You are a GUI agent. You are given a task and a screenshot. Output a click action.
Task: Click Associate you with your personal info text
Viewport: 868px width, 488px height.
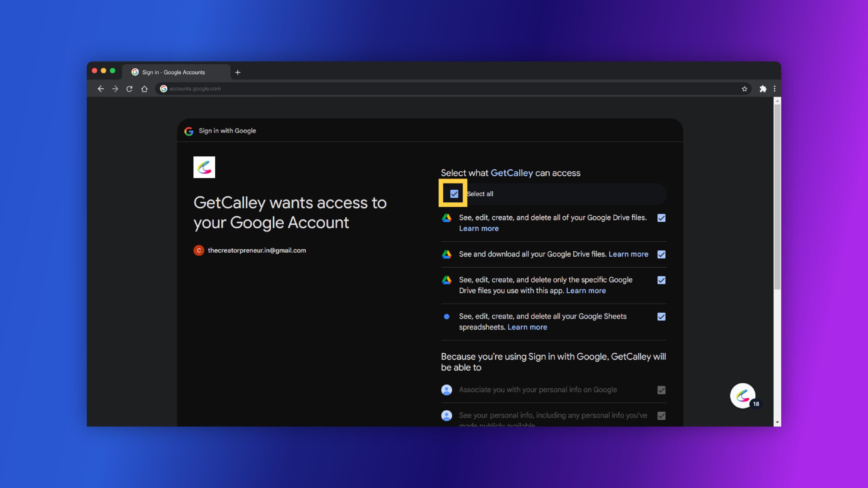pos(538,390)
